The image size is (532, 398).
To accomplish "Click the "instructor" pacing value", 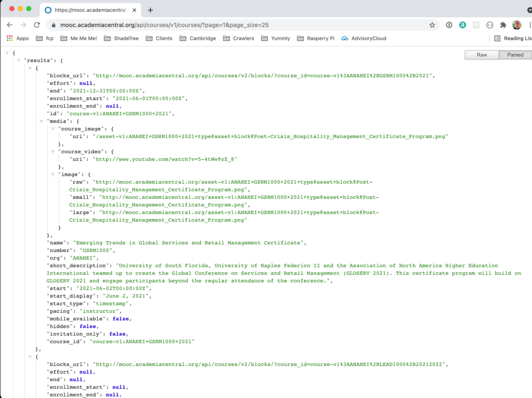I will pos(100,311).
